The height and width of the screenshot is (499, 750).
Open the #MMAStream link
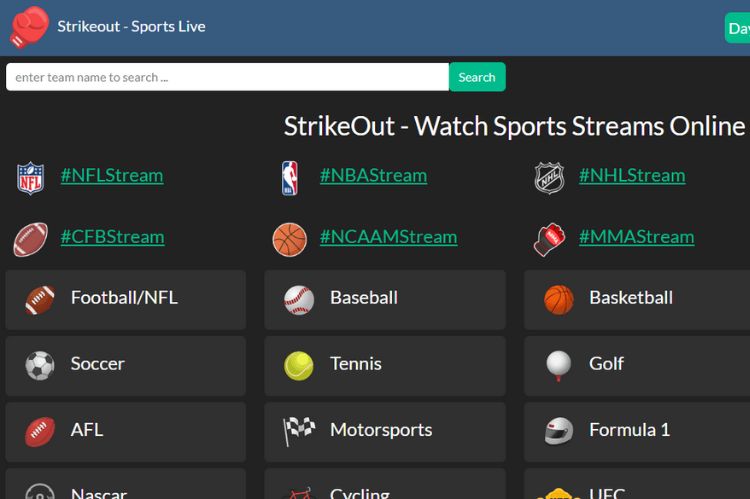(x=637, y=237)
